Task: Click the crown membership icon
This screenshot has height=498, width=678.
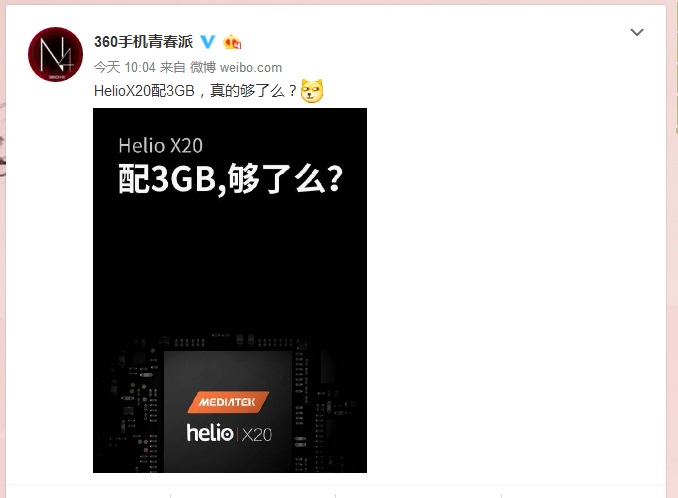Action: point(232,42)
